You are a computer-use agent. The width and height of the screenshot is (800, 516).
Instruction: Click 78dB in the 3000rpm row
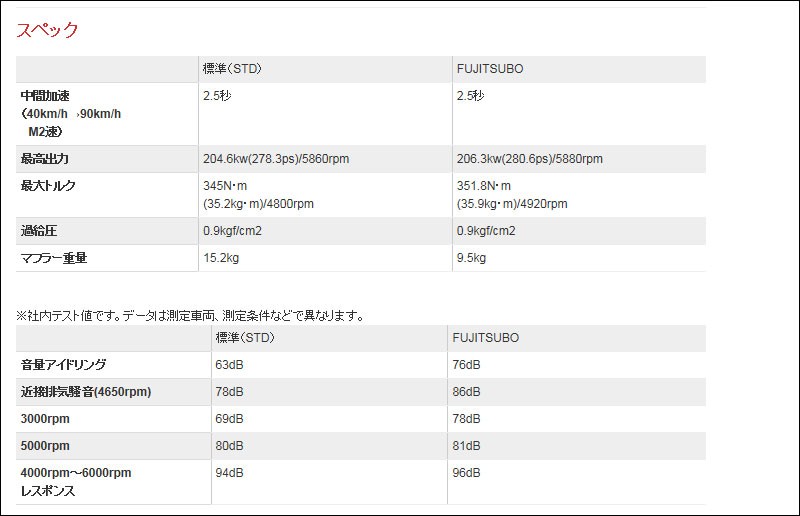pos(466,419)
